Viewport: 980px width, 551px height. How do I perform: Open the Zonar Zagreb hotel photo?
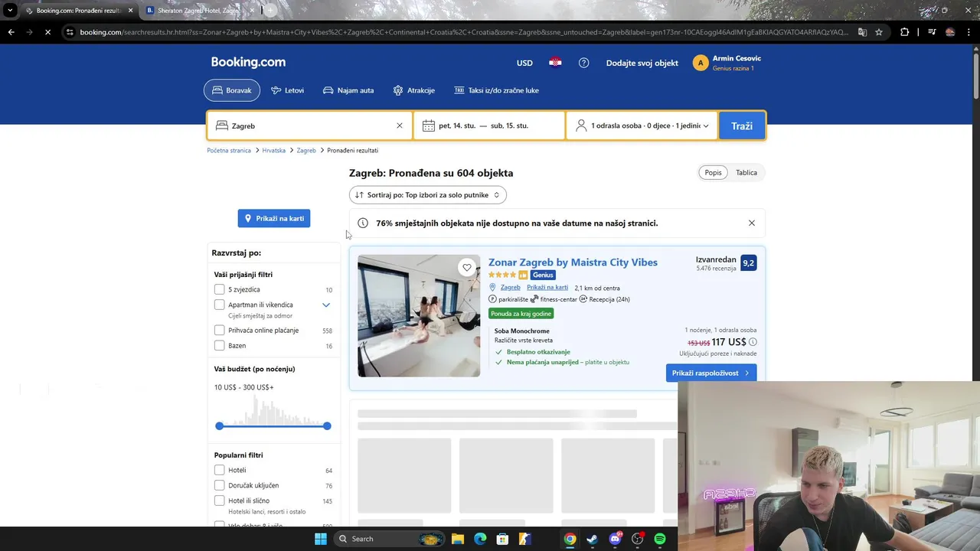coord(419,315)
